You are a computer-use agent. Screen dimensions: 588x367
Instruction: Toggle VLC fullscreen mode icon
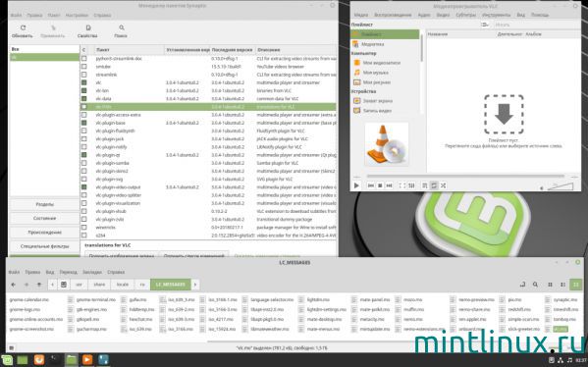pyautogui.click(x=401, y=185)
